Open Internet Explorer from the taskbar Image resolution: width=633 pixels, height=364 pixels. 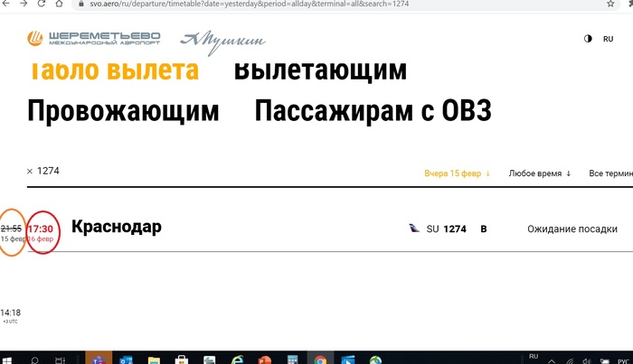pos(237,359)
